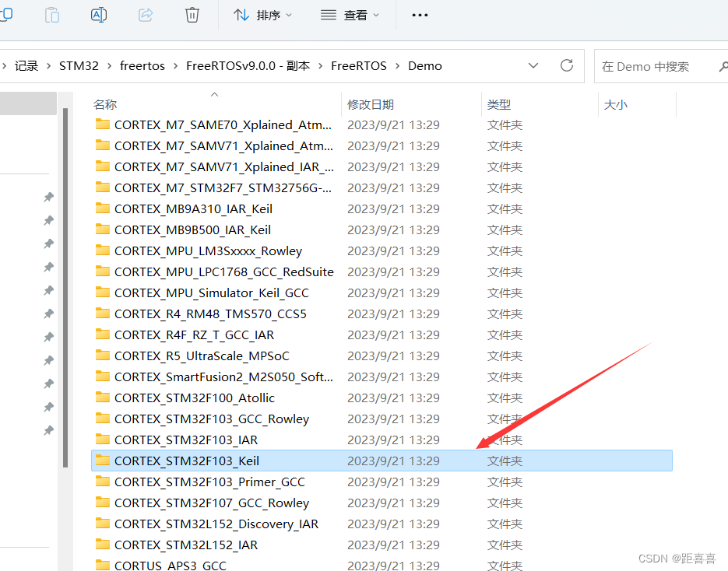Click the folder icon of CORTEX_STM32F103_IAR
Image resolution: width=728 pixels, height=571 pixels.
click(x=105, y=440)
